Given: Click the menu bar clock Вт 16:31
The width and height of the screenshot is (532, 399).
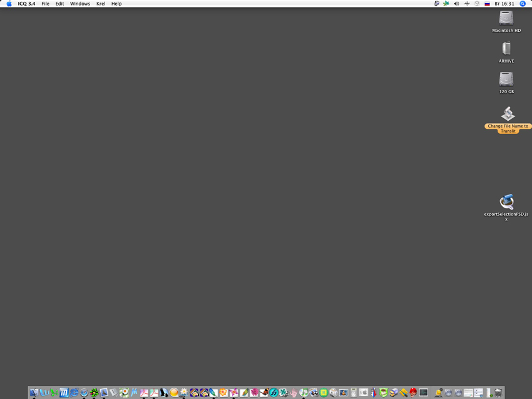Looking at the screenshot, I should click(x=504, y=4).
